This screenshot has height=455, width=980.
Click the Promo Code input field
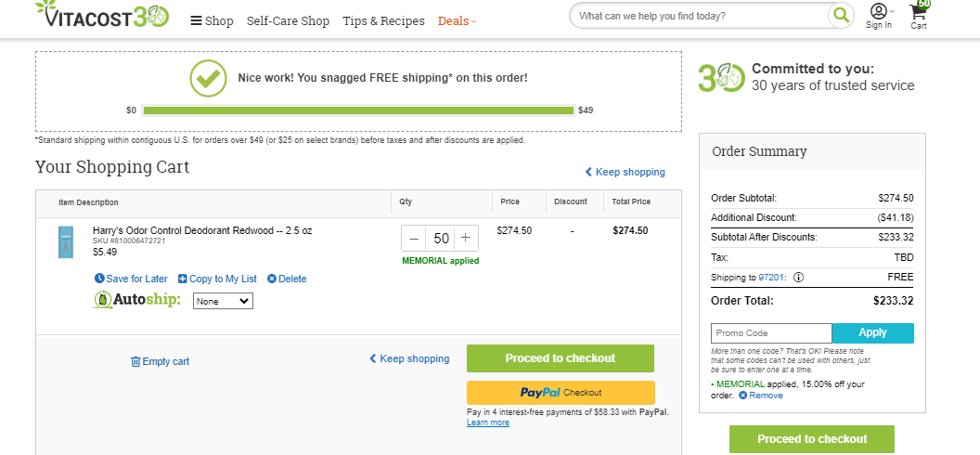[x=771, y=333]
